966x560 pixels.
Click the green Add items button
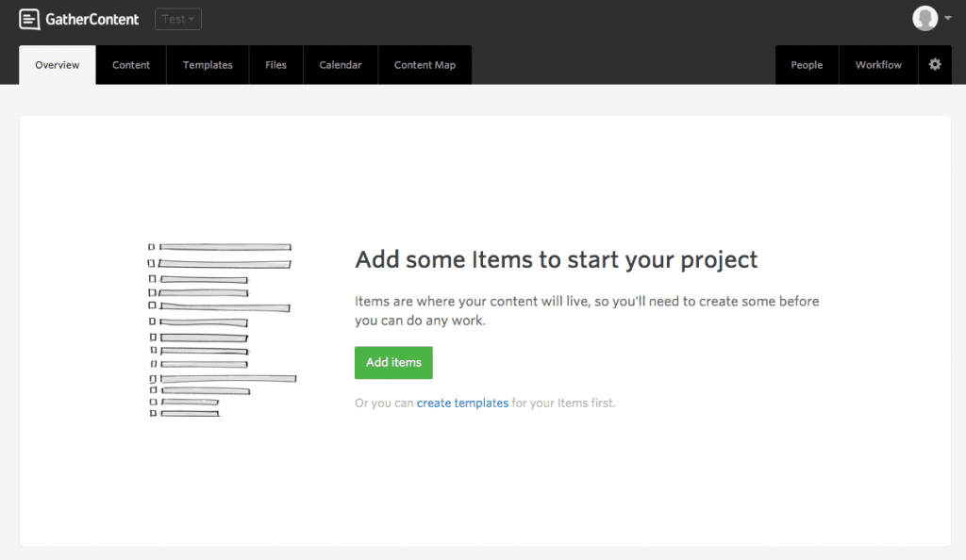click(x=393, y=362)
